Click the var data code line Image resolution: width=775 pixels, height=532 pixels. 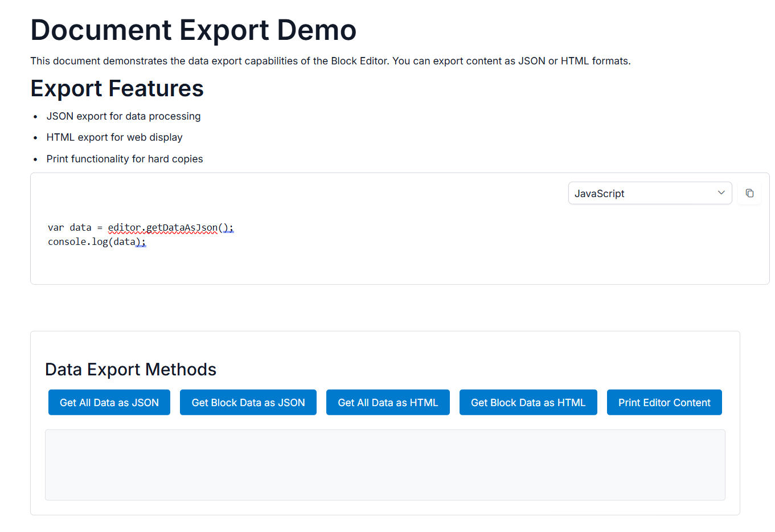tap(140, 227)
